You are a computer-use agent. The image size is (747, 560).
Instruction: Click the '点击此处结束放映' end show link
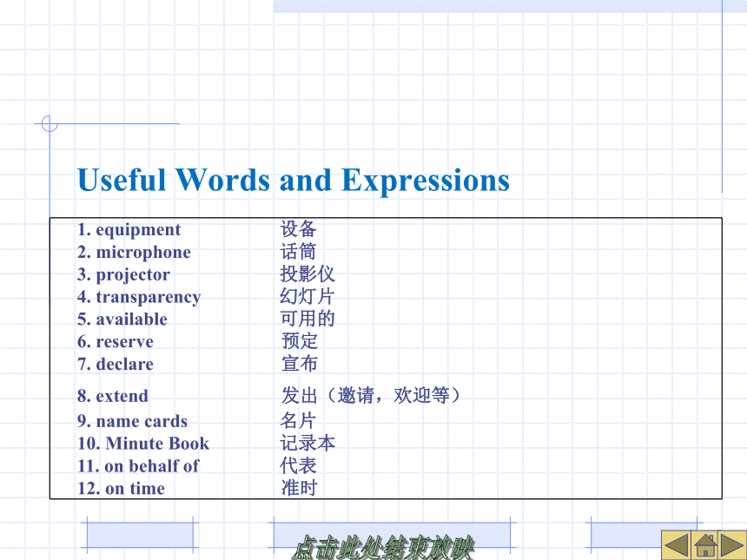pyautogui.click(x=382, y=547)
